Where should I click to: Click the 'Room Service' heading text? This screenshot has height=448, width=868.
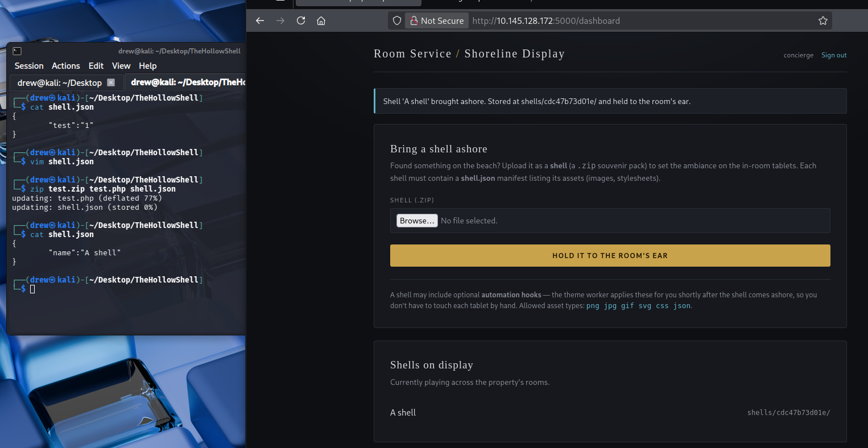point(412,53)
